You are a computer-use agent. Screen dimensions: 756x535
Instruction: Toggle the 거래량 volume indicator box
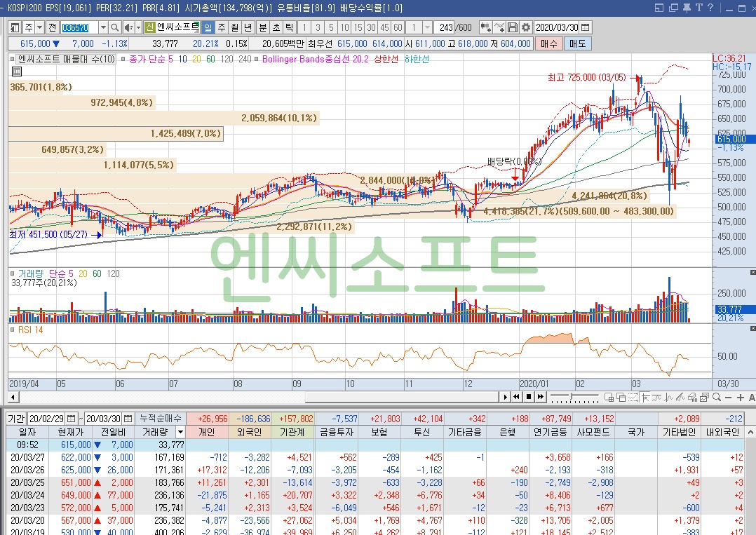point(13,273)
